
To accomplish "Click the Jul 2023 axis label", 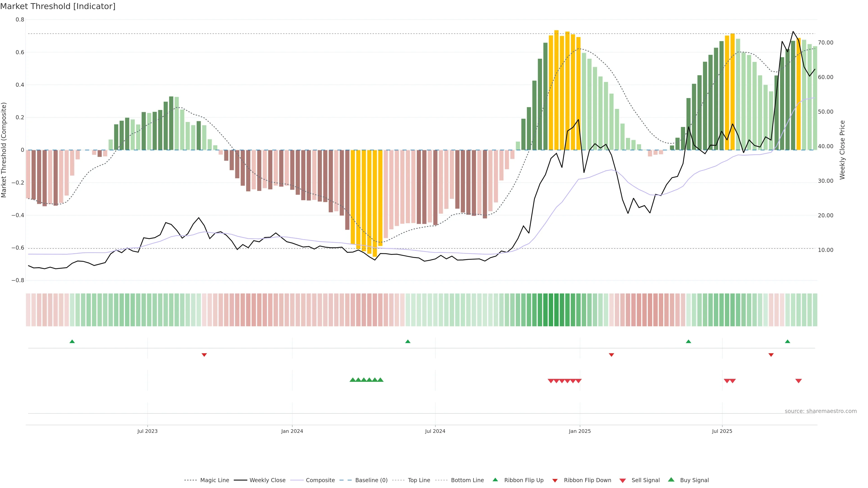I will [147, 431].
